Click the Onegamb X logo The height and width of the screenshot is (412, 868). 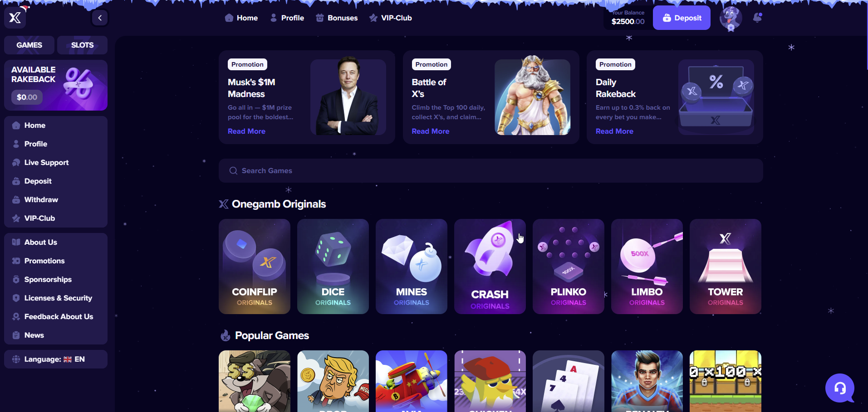[15, 17]
